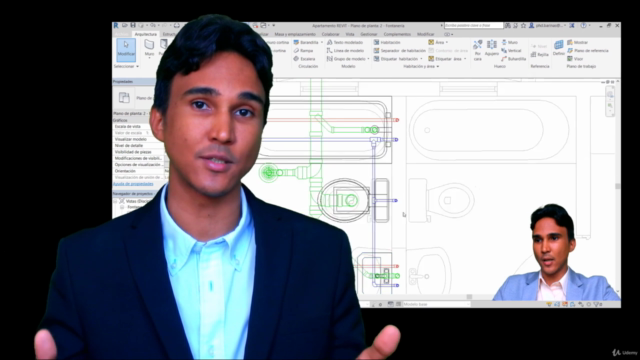
Task: Open the Colaborar ribbon tab
Action: pos(330,34)
